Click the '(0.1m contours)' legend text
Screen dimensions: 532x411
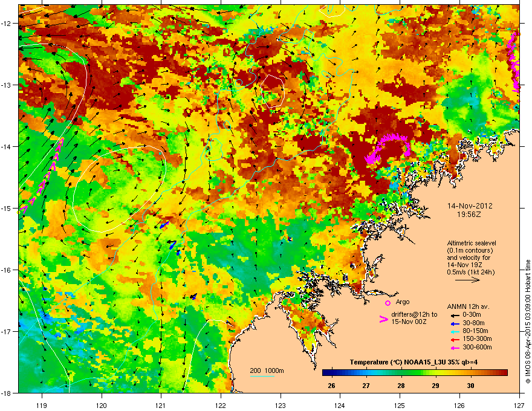[470, 251]
